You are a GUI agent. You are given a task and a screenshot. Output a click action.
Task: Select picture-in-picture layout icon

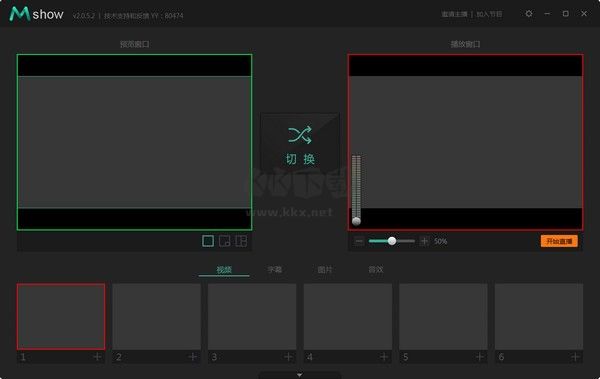[x=225, y=241]
